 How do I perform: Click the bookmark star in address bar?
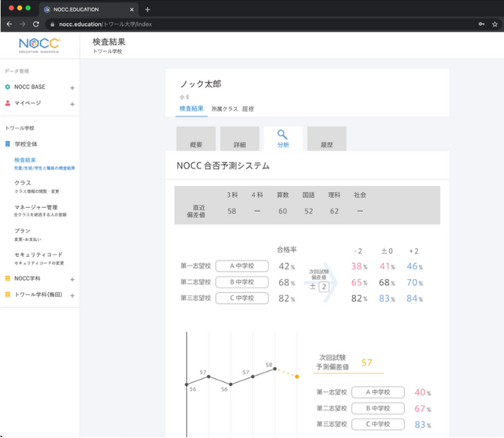pos(494,24)
